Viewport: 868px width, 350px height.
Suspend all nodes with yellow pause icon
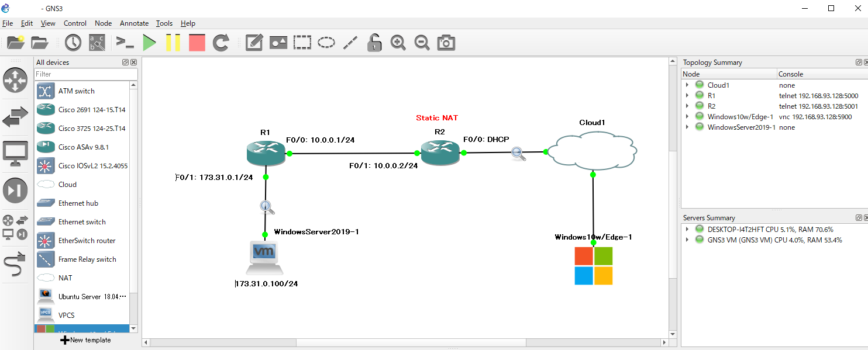pos(173,43)
